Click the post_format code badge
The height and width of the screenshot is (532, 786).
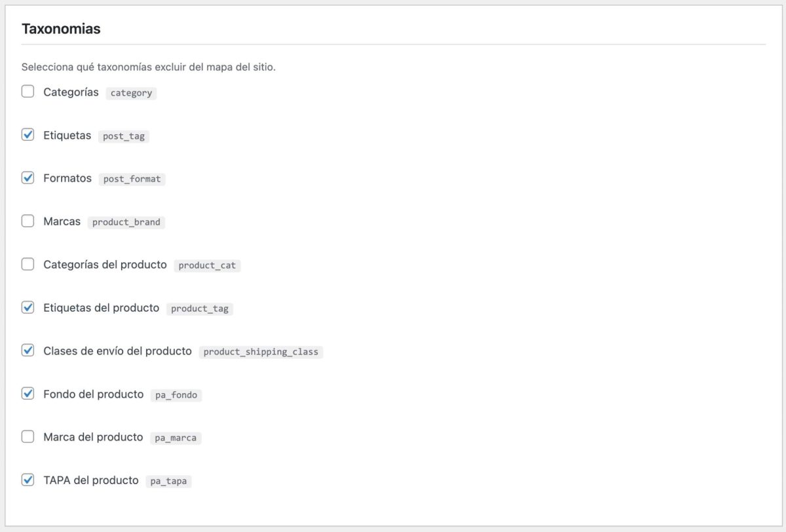tap(132, 179)
